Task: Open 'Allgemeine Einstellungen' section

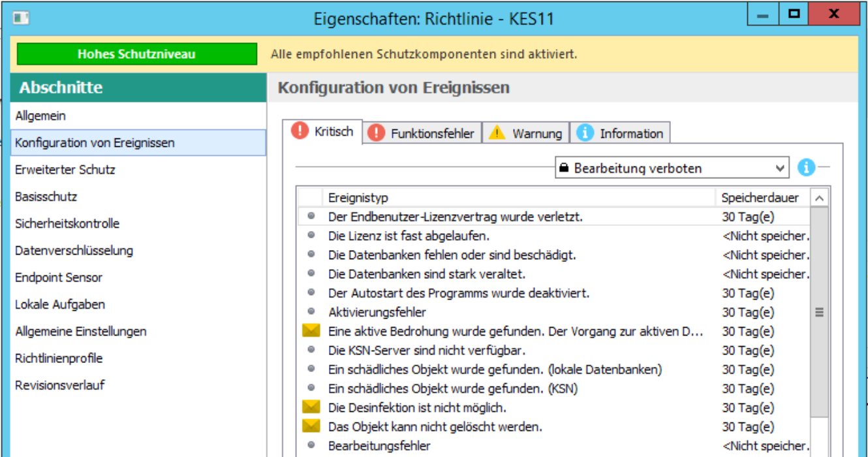Action: 138,331
